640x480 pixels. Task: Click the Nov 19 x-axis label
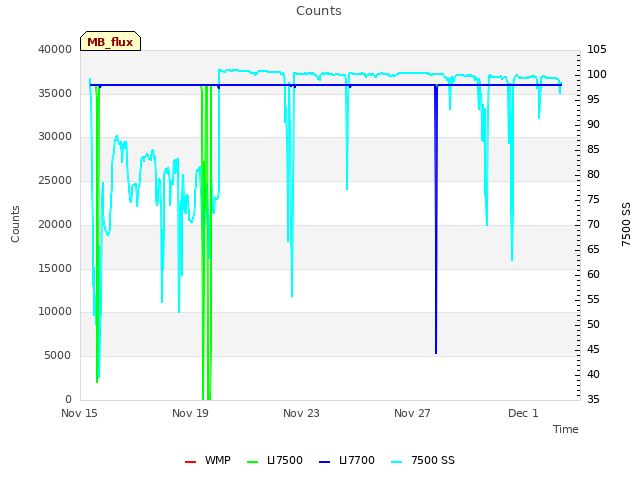190,413
